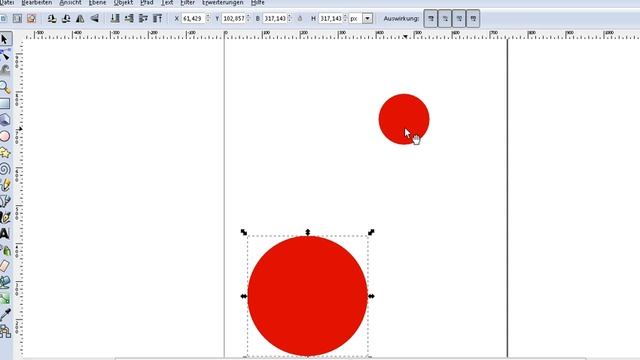Toggle third Auswirkung button (gradients)
The image size is (640, 360).
(x=459, y=18)
